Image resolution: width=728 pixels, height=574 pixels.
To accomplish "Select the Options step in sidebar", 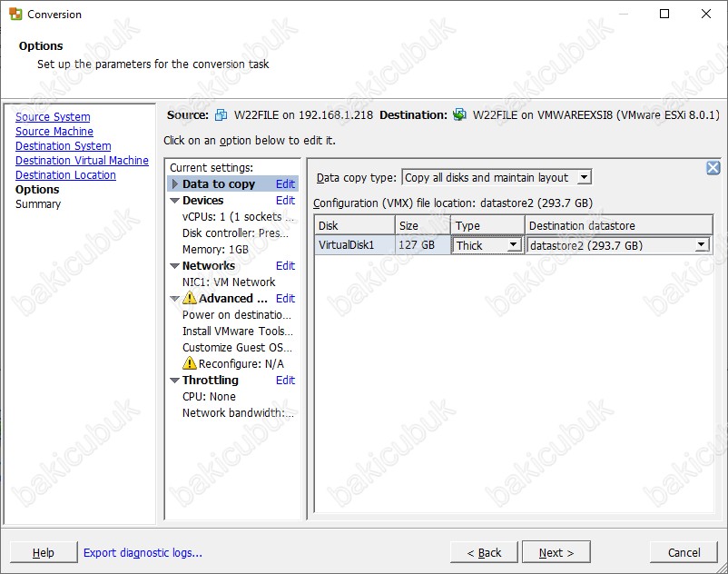I will (37, 190).
